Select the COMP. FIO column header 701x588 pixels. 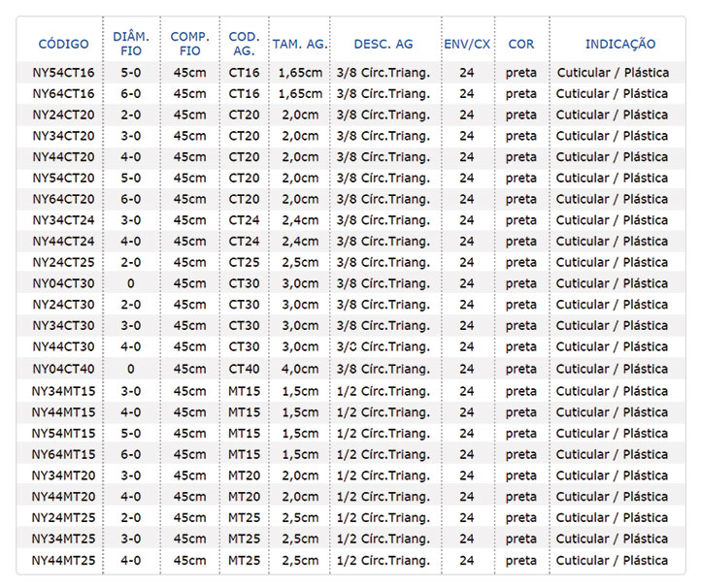click(x=189, y=44)
